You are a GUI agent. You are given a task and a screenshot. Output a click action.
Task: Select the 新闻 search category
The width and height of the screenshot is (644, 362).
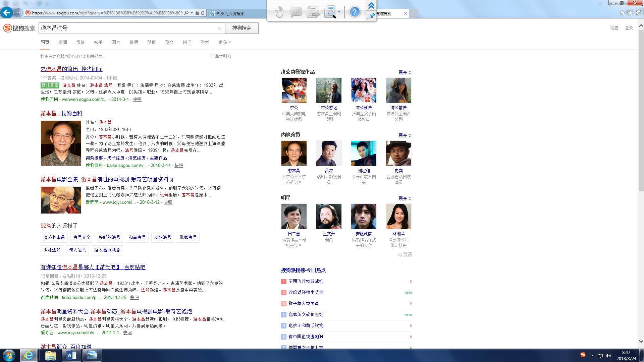(x=63, y=42)
